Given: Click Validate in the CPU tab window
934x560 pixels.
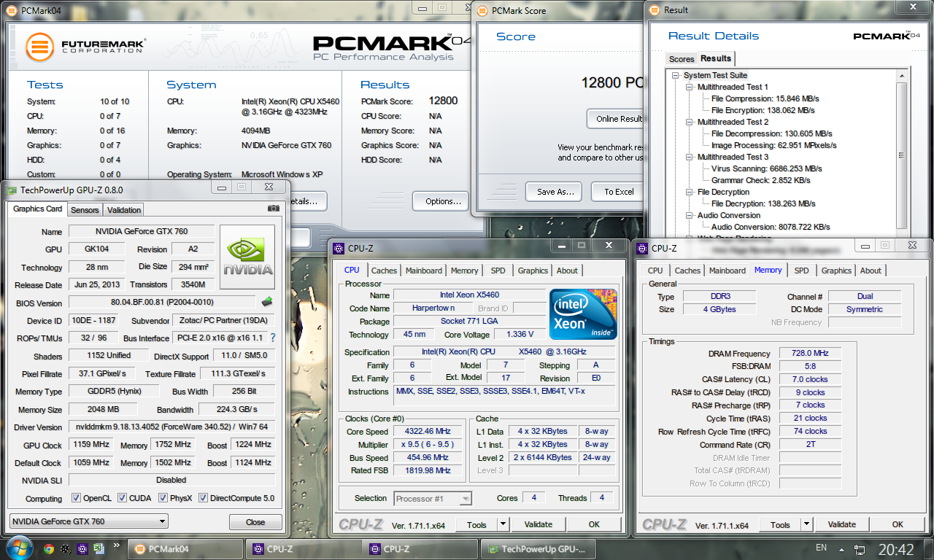Looking at the screenshot, I should pos(539,524).
